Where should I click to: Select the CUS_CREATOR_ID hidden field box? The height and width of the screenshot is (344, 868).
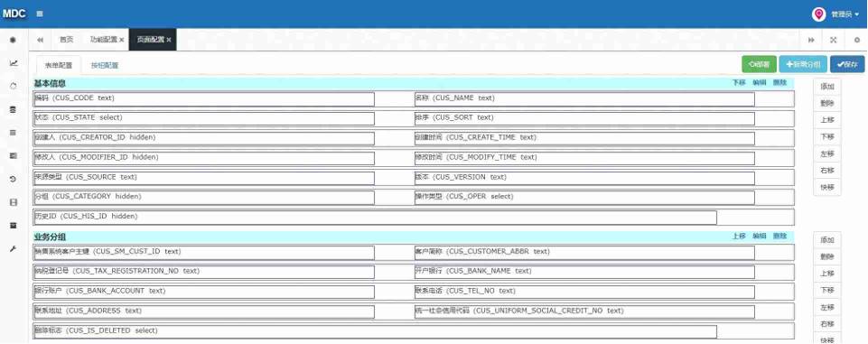[x=204, y=139]
